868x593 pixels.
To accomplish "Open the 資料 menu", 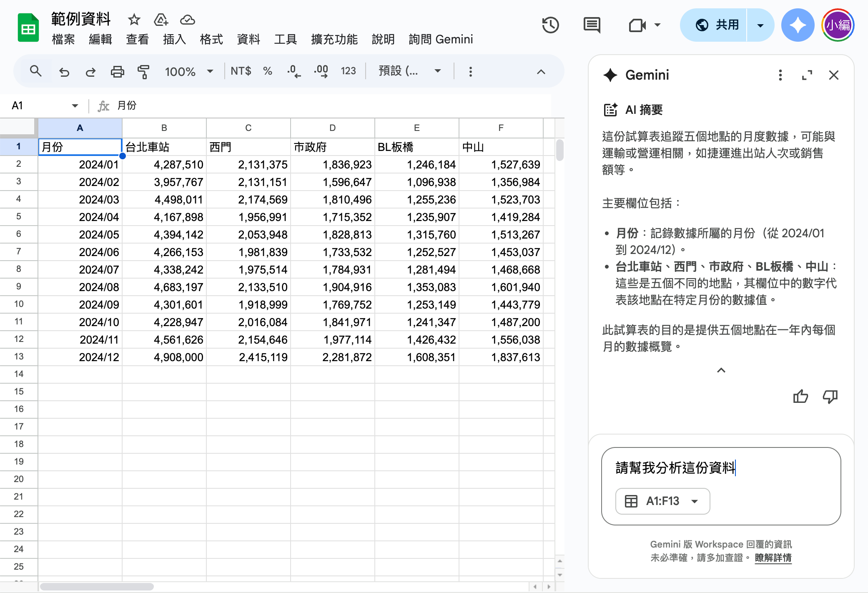I will point(248,39).
